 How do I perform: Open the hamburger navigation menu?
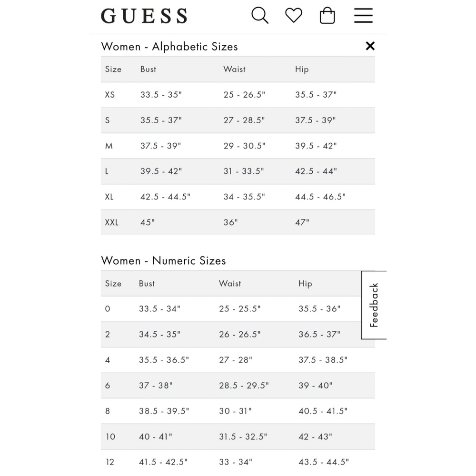[x=363, y=15]
